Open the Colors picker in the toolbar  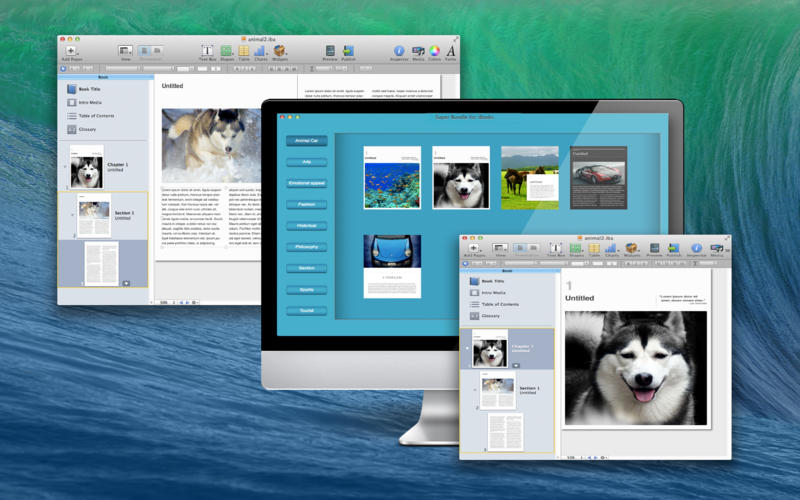point(434,50)
